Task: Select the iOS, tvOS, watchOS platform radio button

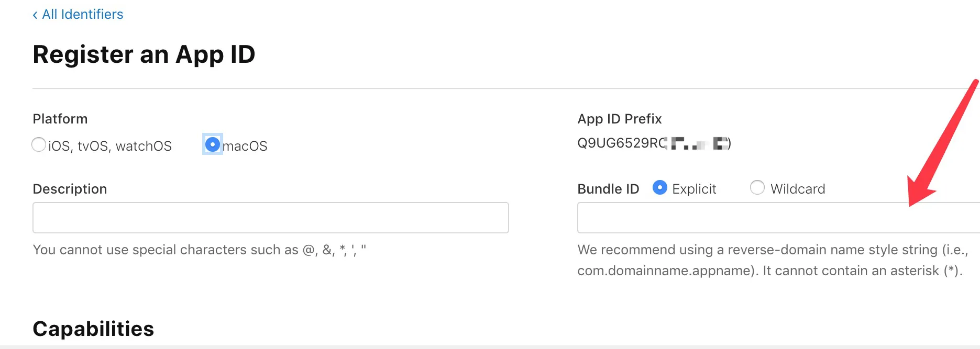Action: tap(39, 144)
